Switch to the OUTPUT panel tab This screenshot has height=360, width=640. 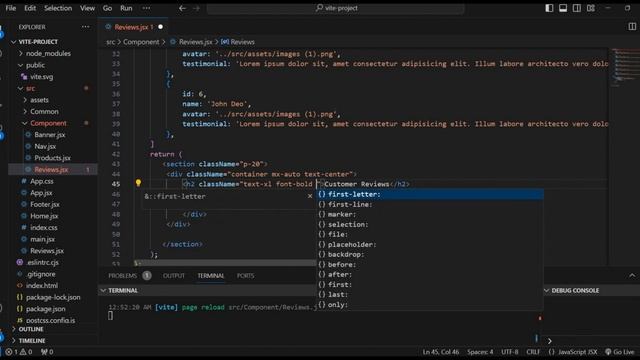pos(174,276)
